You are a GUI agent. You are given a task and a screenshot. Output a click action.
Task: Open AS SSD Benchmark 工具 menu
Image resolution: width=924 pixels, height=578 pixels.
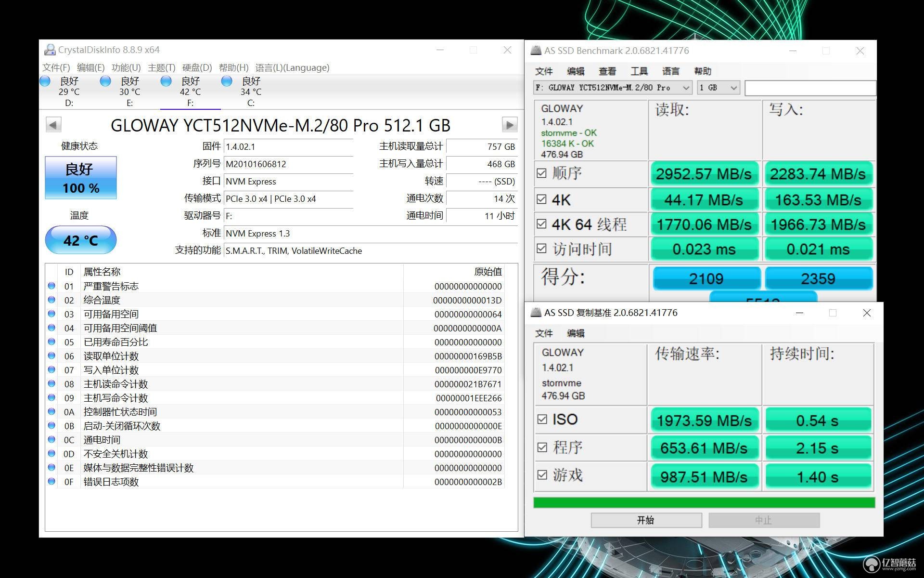pos(639,71)
